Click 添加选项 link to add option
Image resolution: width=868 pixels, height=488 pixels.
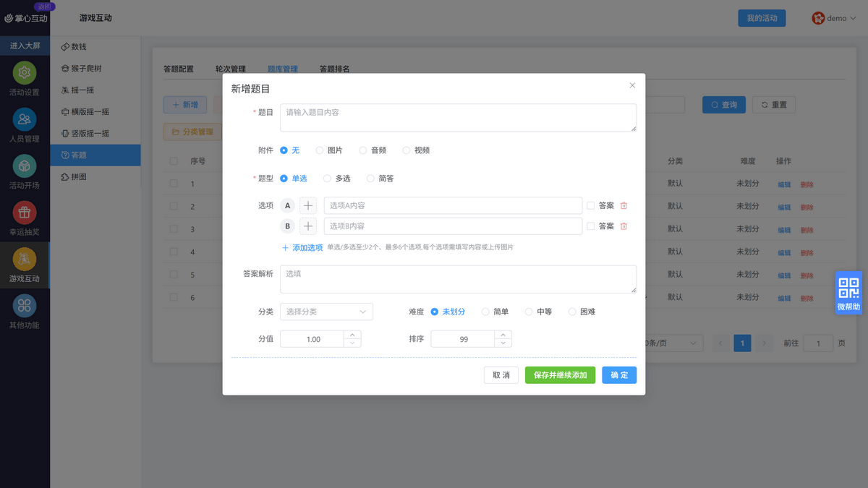pos(302,247)
